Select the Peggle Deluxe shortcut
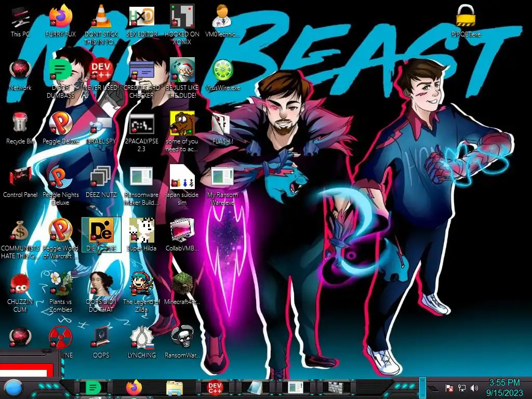Viewport: 532px width, 399px height. coord(60,128)
